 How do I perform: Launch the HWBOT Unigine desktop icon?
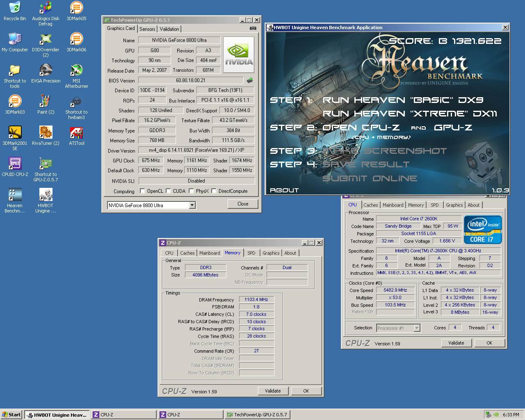pos(46,201)
